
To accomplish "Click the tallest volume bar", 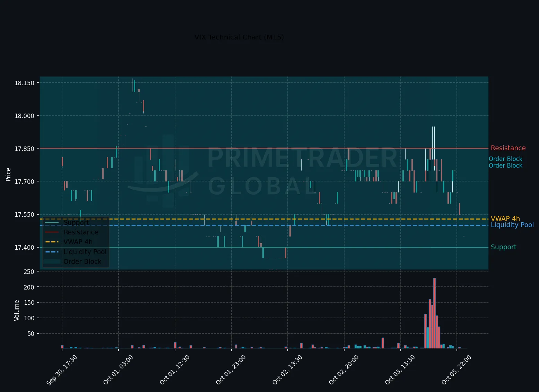I will pos(434,313).
